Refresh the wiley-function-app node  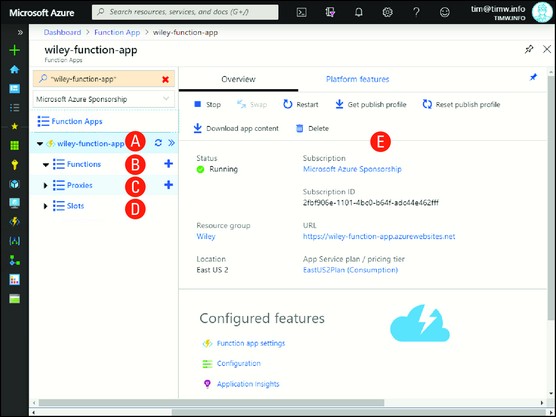tap(158, 143)
